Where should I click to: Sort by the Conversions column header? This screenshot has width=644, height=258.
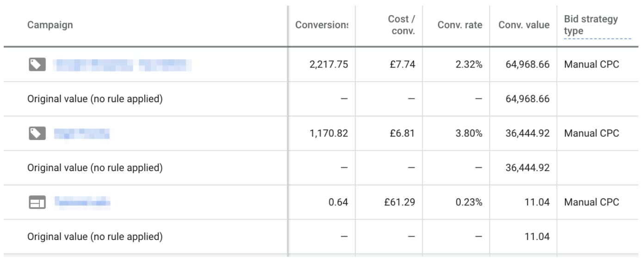click(321, 25)
